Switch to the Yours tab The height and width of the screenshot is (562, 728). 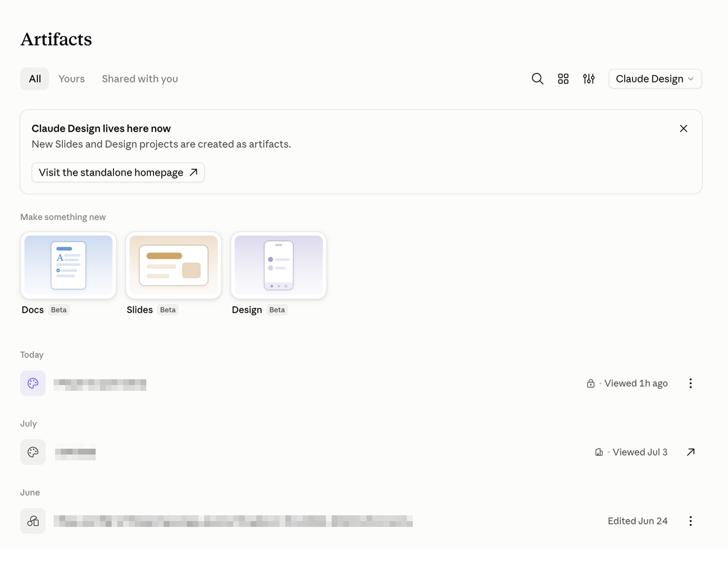pyautogui.click(x=71, y=79)
